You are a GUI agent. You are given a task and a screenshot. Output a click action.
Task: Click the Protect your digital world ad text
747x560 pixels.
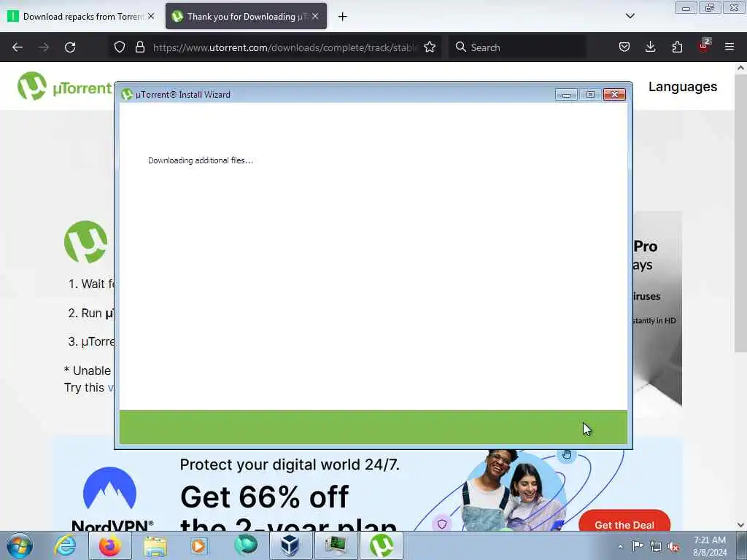tap(290, 464)
